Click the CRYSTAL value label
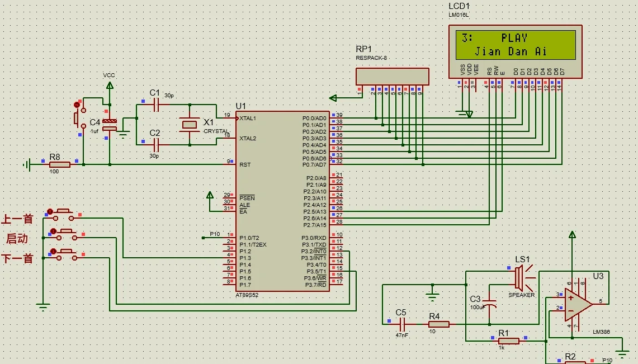 point(216,131)
